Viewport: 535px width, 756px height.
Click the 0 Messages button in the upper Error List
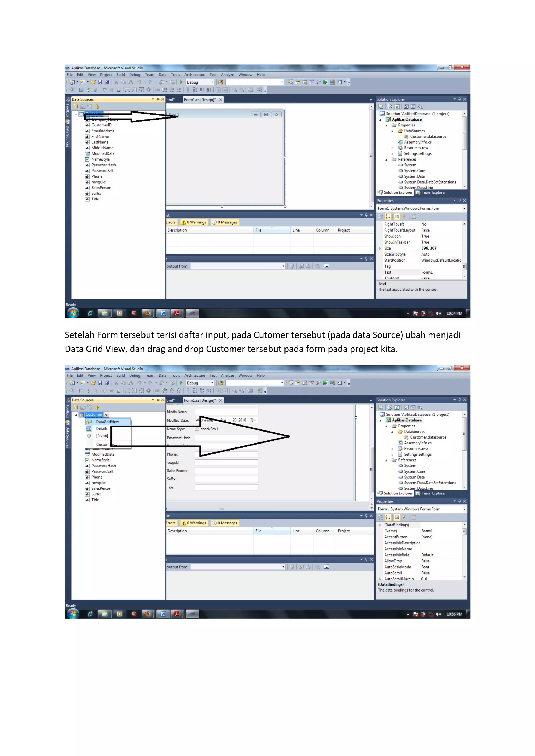(x=225, y=222)
